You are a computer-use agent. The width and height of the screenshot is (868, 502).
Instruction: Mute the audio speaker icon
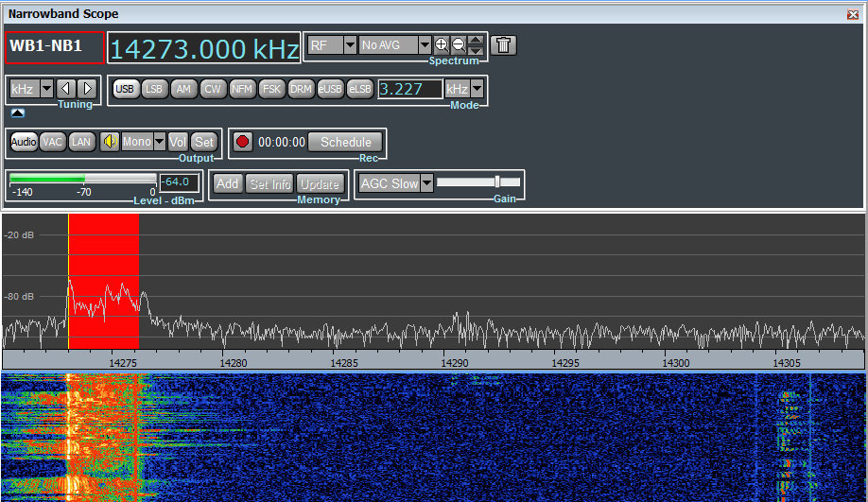[x=110, y=142]
